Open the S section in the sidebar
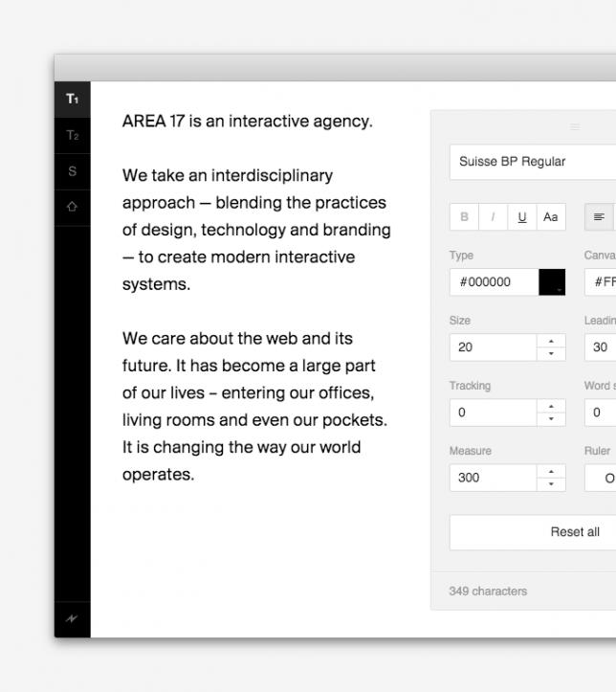Image resolution: width=616 pixels, height=692 pixels. tap(73, 171)
